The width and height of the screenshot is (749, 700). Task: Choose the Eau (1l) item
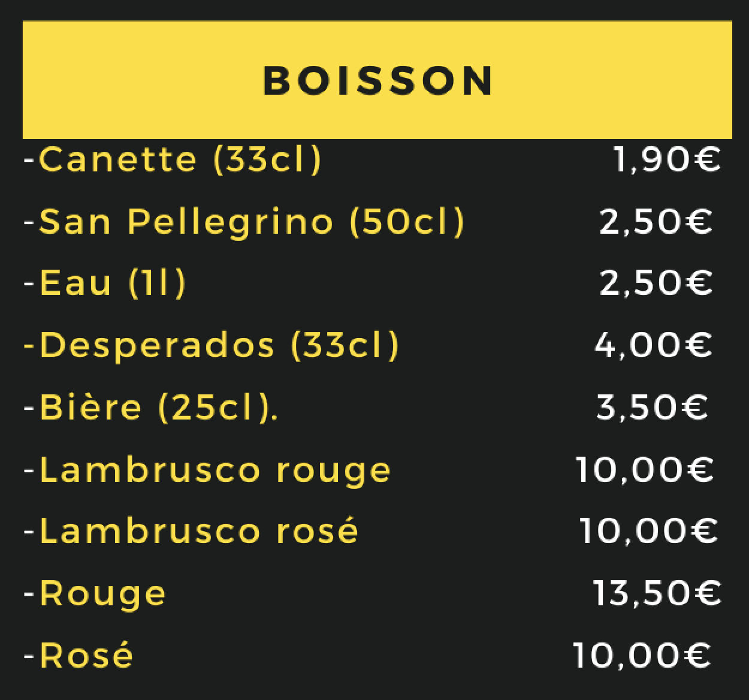[105, 283]
